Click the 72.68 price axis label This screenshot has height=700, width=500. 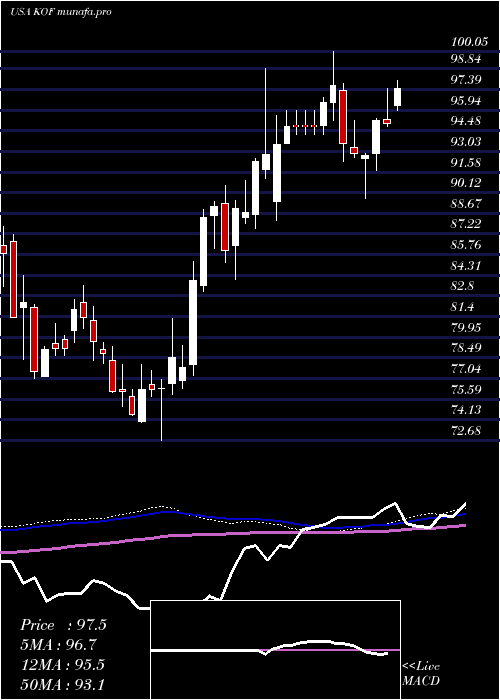point(466,431)
